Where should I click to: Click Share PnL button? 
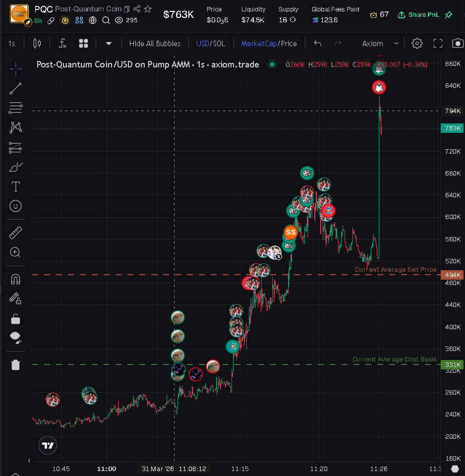[418, 14]
